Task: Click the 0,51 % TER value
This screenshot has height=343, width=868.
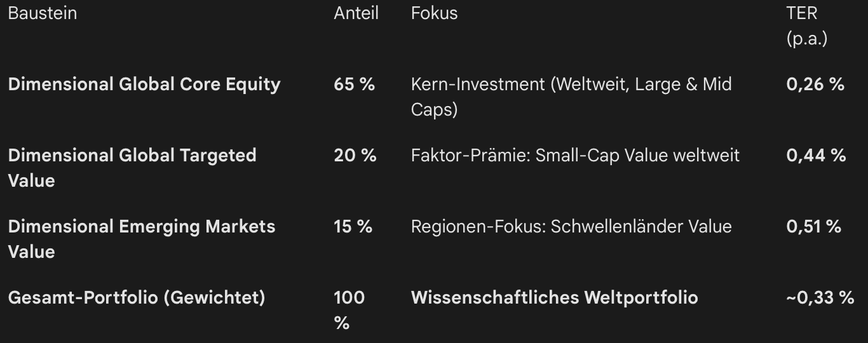Action: [813, 227]
